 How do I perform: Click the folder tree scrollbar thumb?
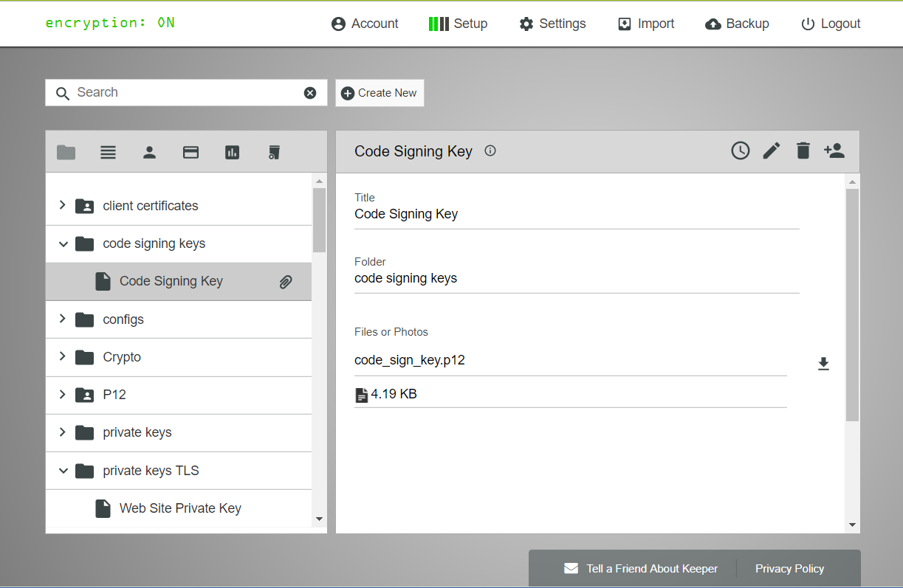coord(319,220)
